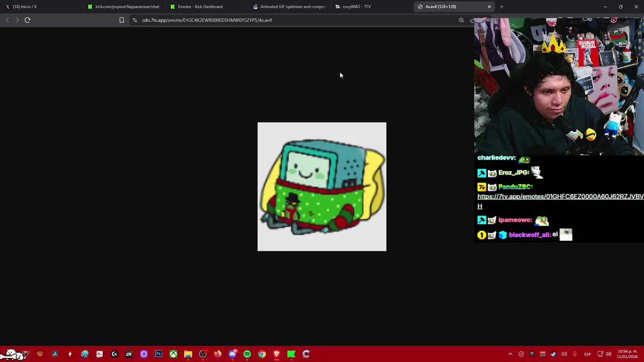644x362 pixels.
Task: Open the lightning bolt app on taskbar
Action: click(x=70, y=354)
